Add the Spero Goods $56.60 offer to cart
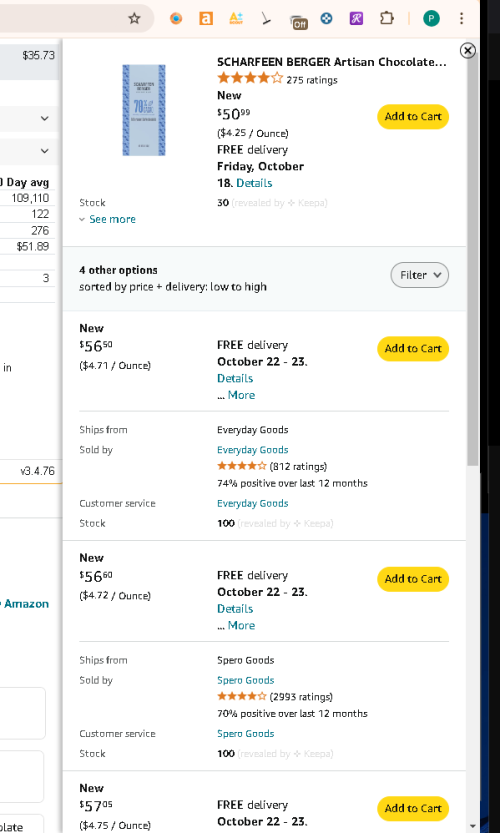This screenshot has width=500, height=833. click(x=413, y=579)
